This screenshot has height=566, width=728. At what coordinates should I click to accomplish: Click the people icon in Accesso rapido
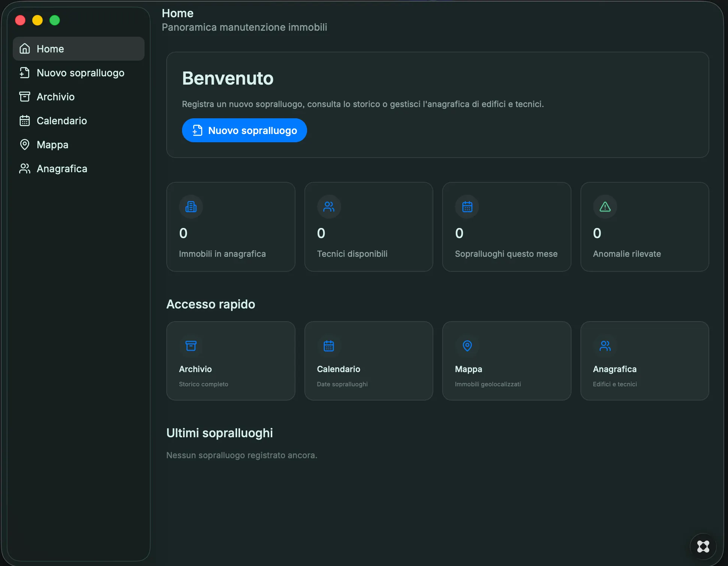coord(605,346)
